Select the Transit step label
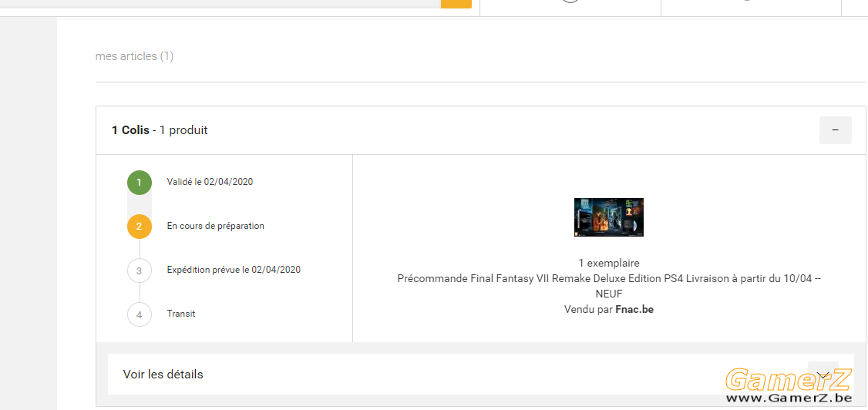868x410 pixels. pyautogui.click(x=181, y=314)
